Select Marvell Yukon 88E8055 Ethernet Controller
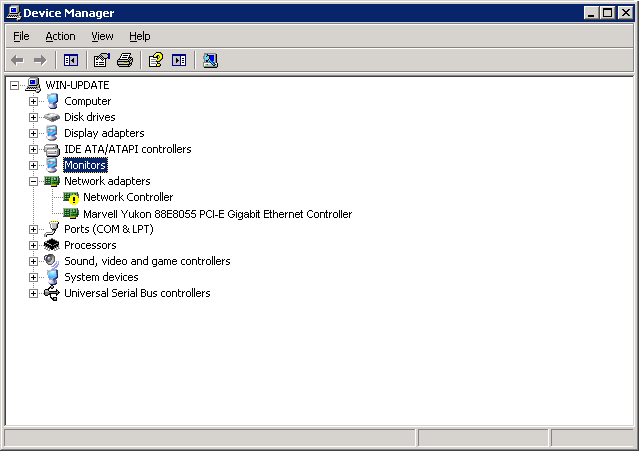 (x=218, y=214)
